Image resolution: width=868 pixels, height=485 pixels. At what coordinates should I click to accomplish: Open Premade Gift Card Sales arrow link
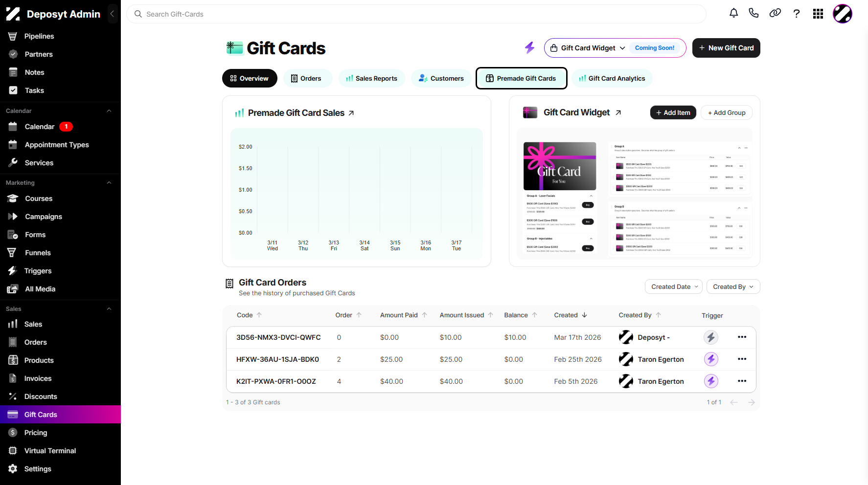coord(351,113)
